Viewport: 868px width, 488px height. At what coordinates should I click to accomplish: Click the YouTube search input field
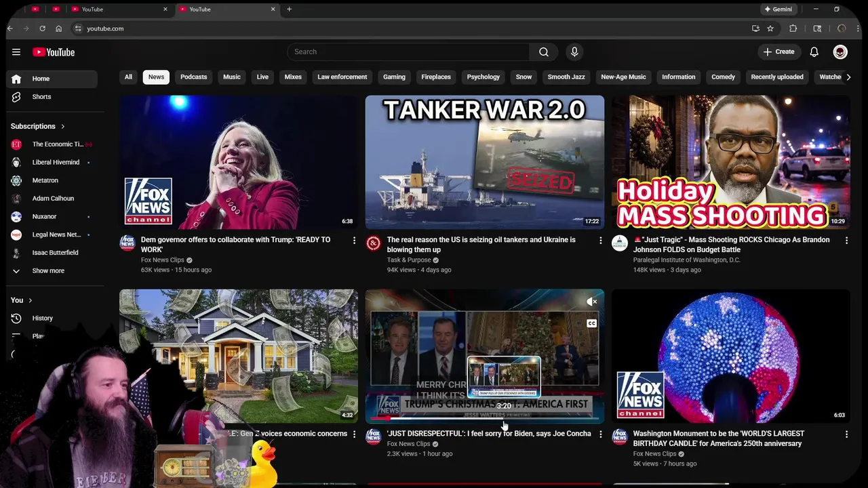pos(409,52)
